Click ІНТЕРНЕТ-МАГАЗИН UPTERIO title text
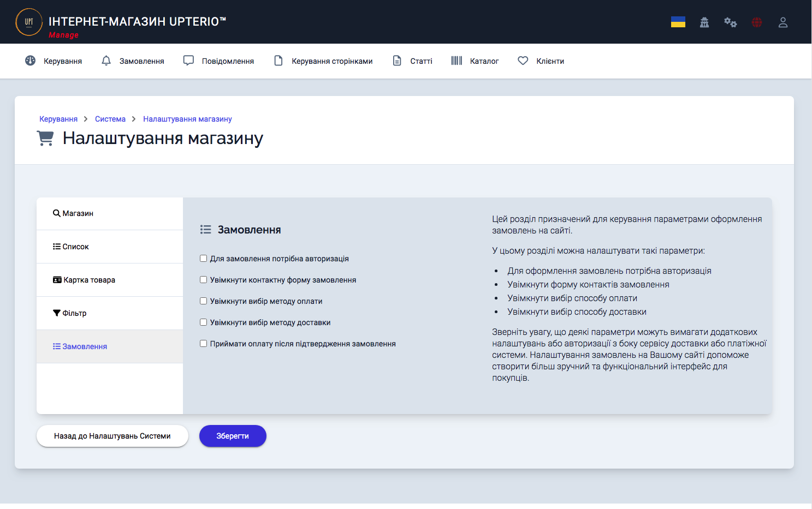 [137, 21]
